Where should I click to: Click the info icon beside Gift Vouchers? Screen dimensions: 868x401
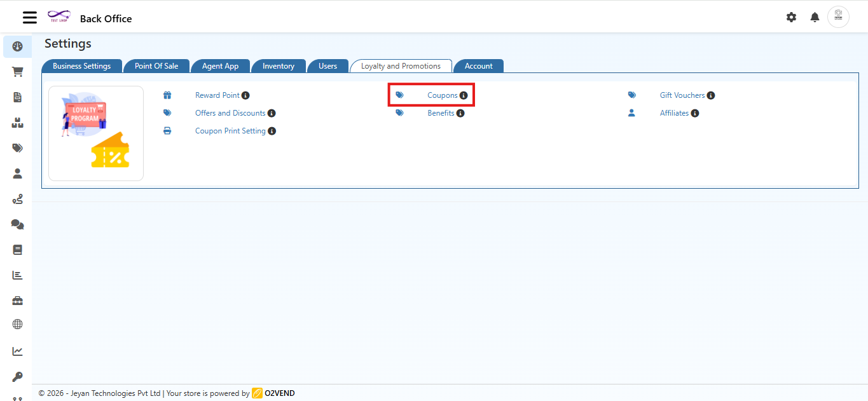tap(712, 95)
